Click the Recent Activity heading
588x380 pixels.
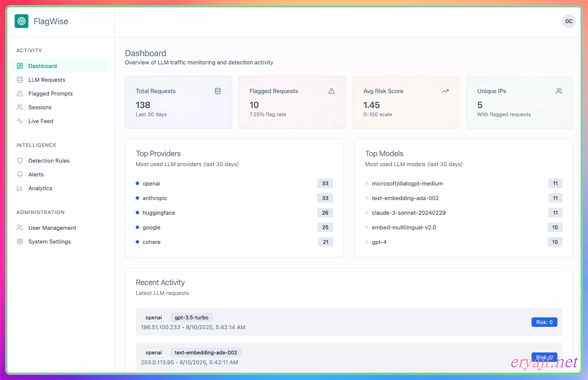pos(160,282)
